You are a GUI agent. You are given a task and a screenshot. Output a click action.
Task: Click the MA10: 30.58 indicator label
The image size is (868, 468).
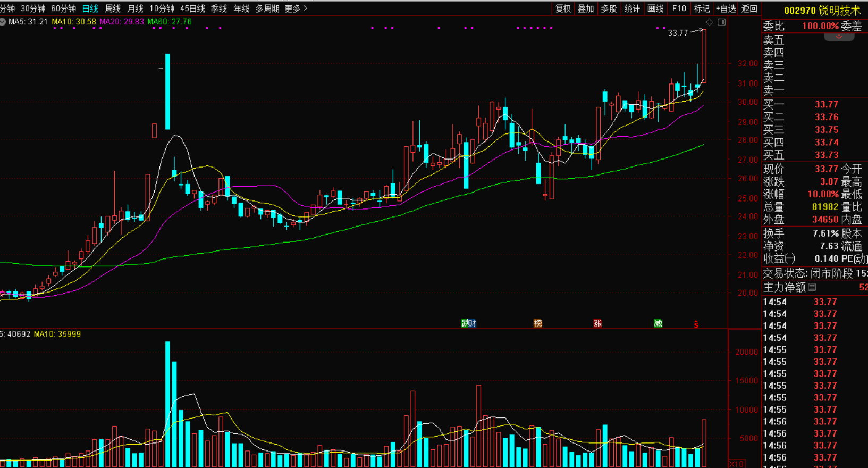point(74,22)
